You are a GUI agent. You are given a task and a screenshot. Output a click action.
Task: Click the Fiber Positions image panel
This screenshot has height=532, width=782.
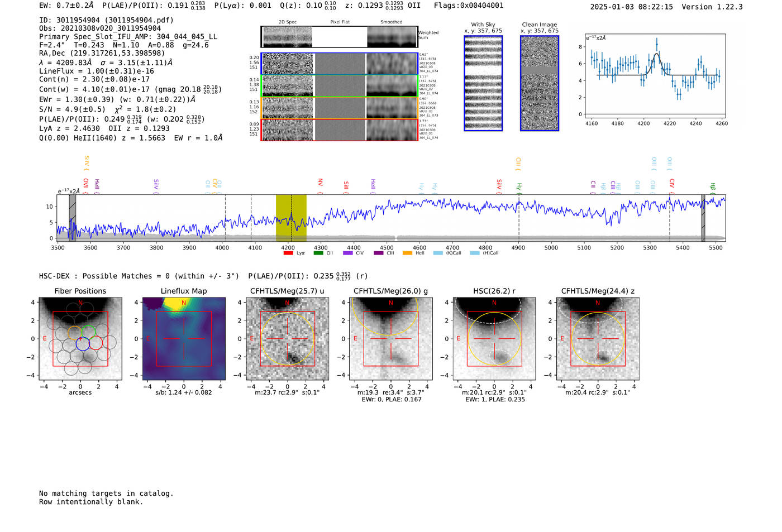[80, 339]
